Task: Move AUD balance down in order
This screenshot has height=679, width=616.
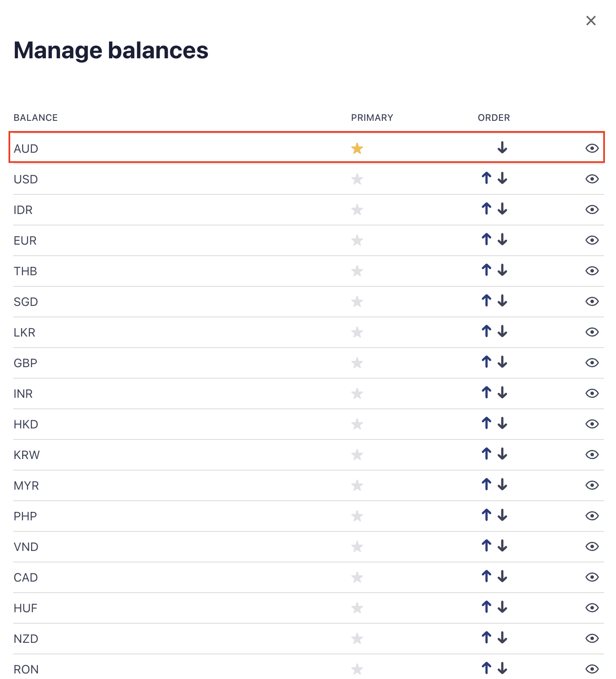Action: 502,148
